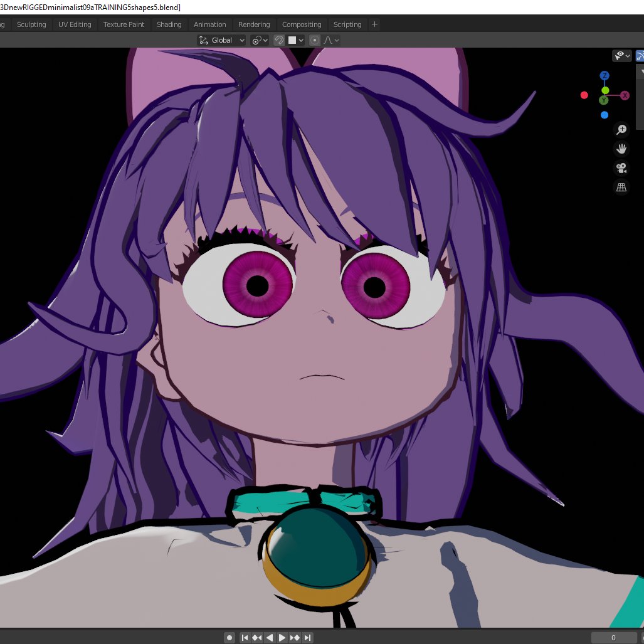Click the negative Z blue dot on gizmo
Viewport: 644px width, 644px height.
[604, 115]
